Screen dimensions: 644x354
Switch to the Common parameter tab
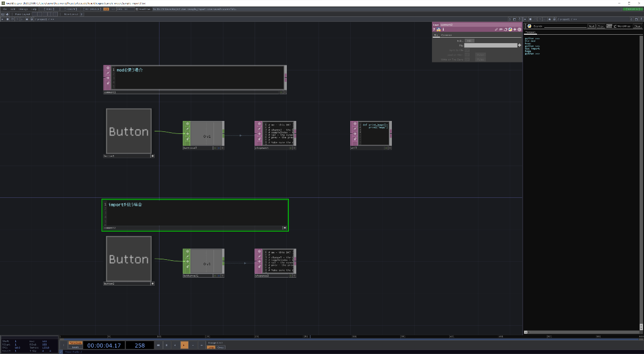pyautogui.click(x=446, y=35)
